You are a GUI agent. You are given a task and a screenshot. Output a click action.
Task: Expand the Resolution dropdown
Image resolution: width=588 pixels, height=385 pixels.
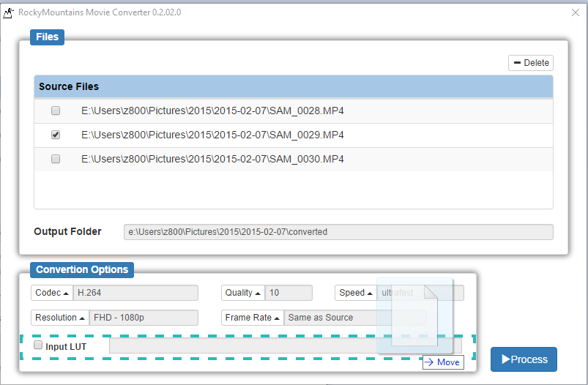pyautogui.click(x=59, y=318)
